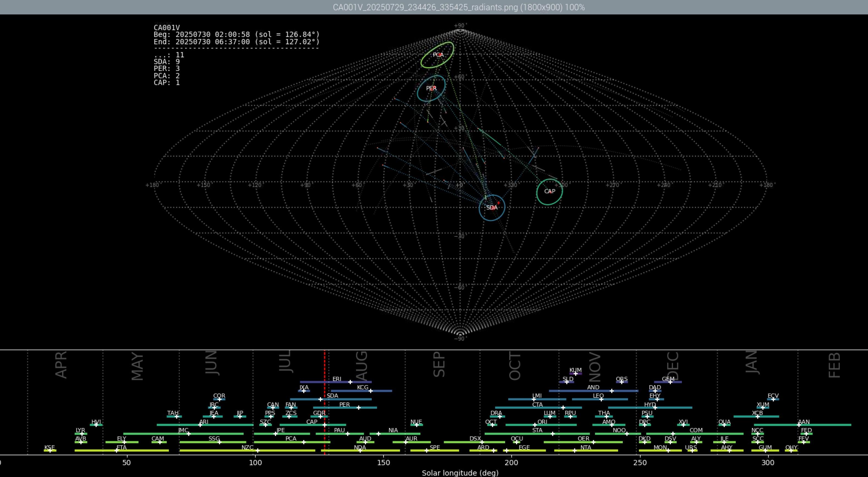Click the peak cross on the ERI bar

pyautogui.click(x=350, y=382)
